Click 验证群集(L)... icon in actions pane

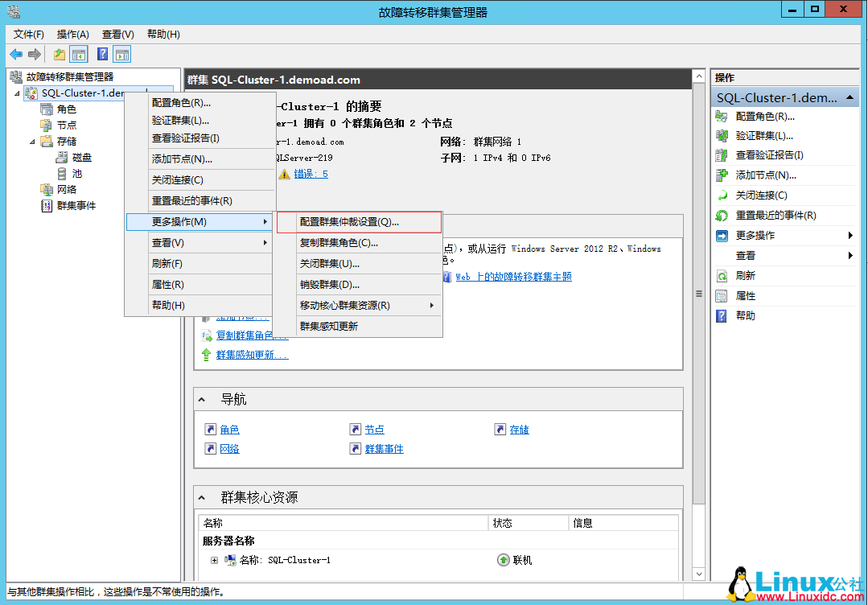(722, 136)
